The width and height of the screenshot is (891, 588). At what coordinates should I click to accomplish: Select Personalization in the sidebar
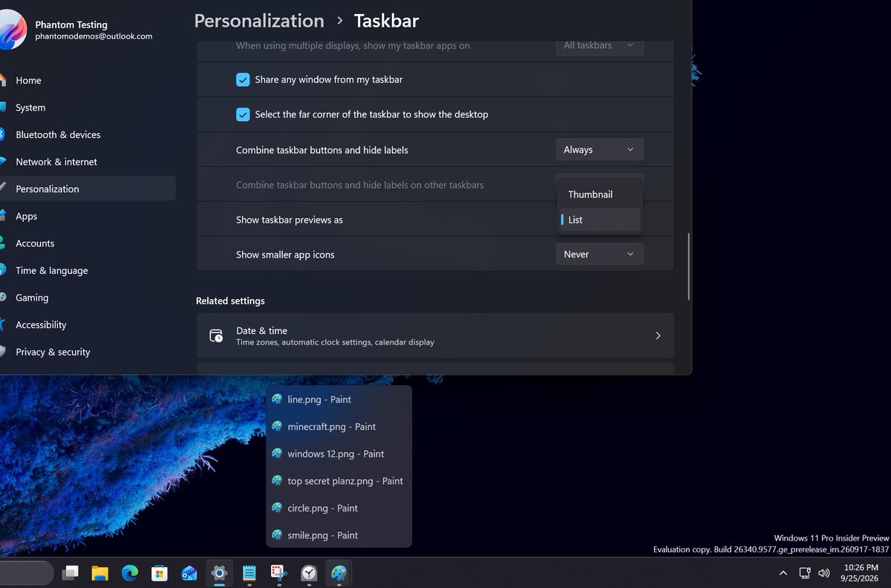[x=88, y=189]
